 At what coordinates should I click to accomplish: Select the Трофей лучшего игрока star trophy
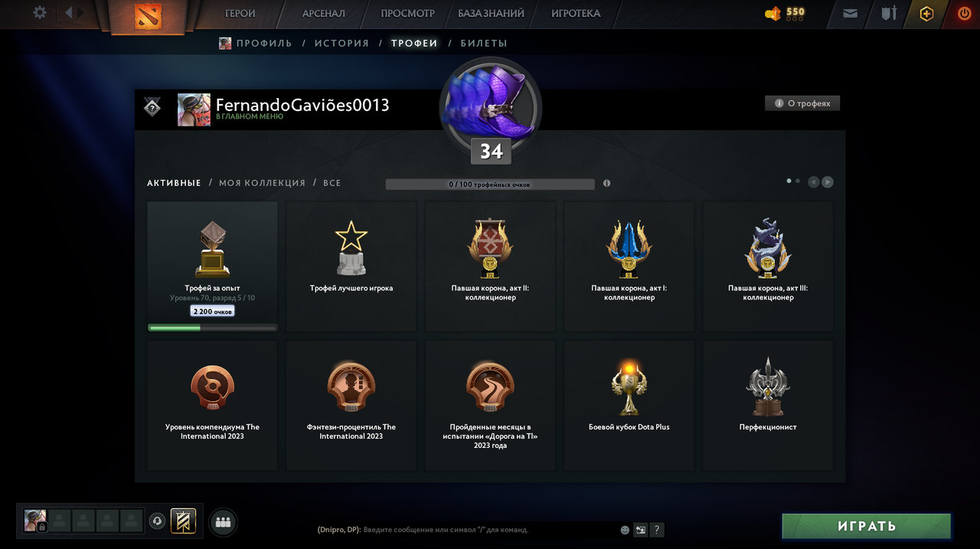click(x=351, y=266)
